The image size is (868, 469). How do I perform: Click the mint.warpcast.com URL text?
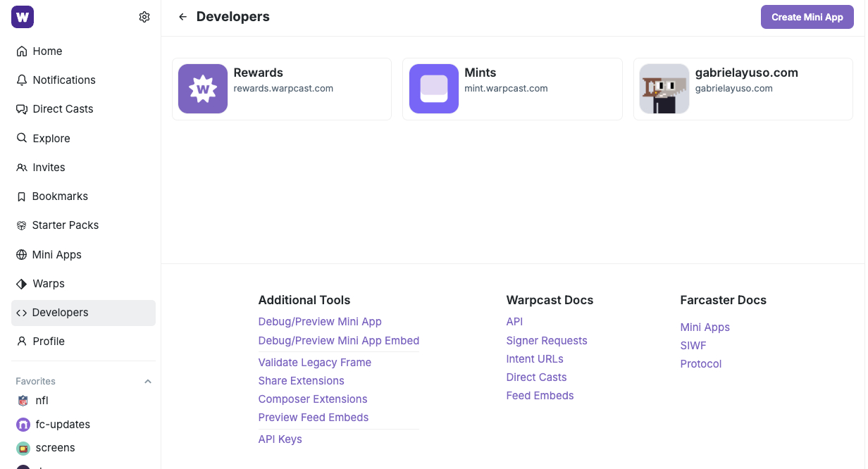(x=507, y=89)
